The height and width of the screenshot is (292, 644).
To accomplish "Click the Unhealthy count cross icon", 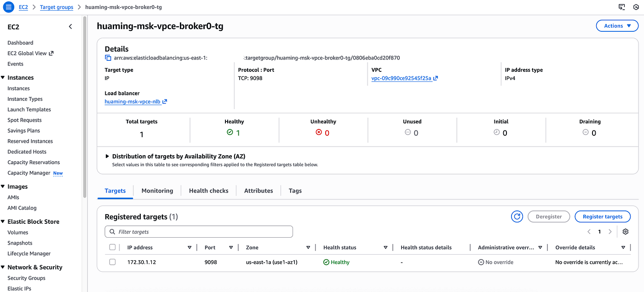I will tap(319, 133).
